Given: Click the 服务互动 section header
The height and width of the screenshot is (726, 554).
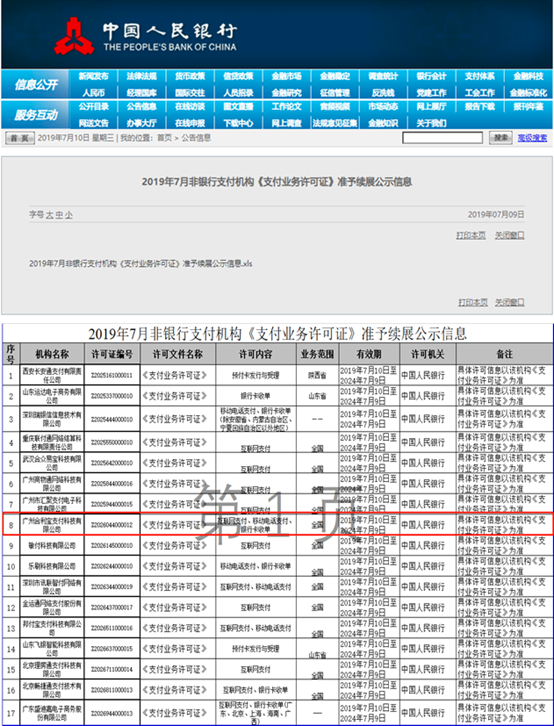Looking at the screenshot, I should (x=36, y=114).
